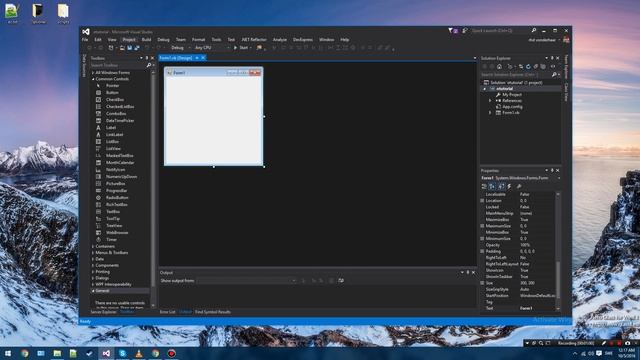The height and width of the screenshot is (360, 640).
Task: Choose the ProgressBar toolbox control
Action: click(x=117, y=191)
